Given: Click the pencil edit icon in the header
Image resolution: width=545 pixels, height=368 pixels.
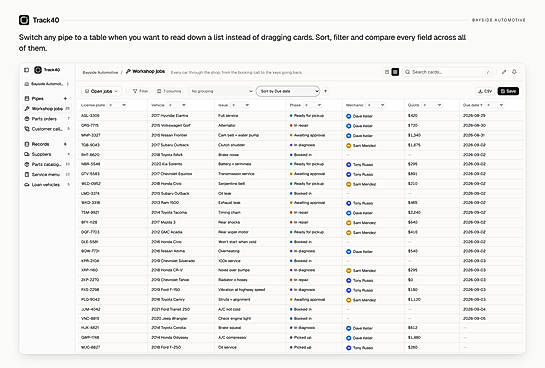Looking at the screenshot, I should pos(504,72).
